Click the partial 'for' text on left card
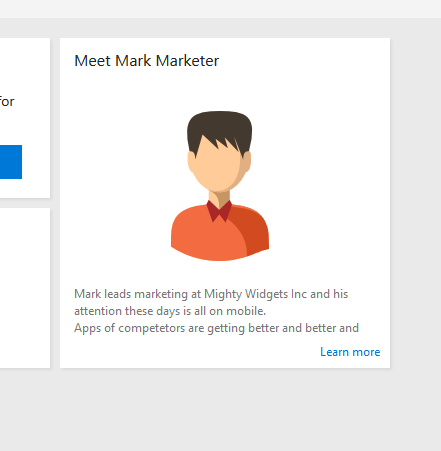The height and width of the screenshot is (451, 441). point(7,101)
